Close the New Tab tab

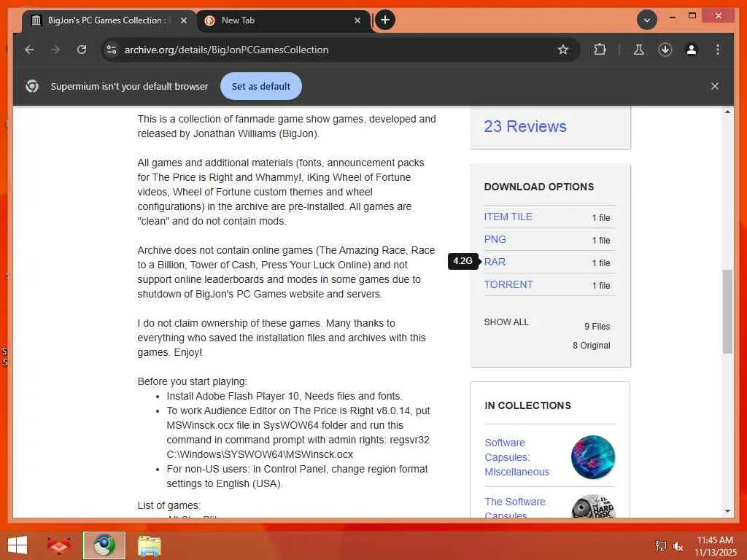click(x=357, y=20)
